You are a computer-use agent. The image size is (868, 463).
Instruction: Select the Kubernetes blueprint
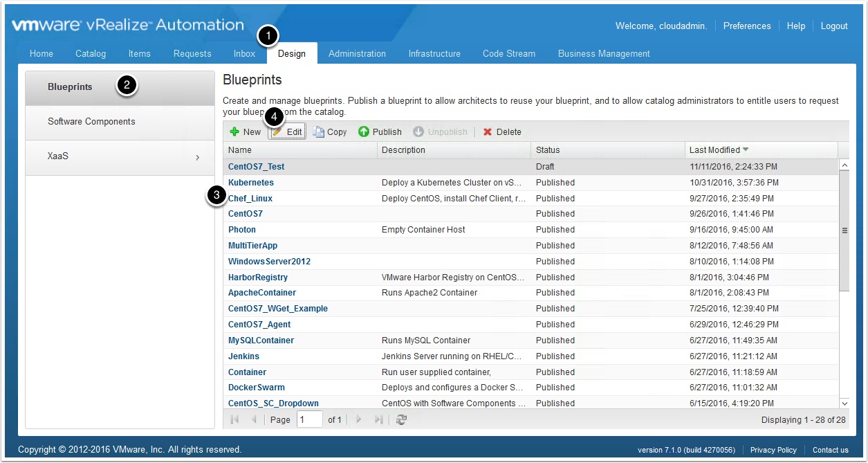point(251,183)
